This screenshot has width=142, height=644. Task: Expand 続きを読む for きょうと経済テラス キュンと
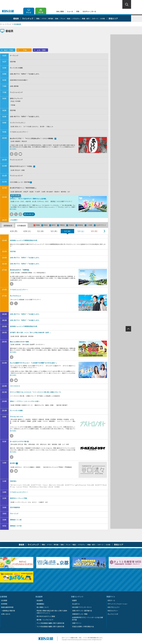(13, 375)
